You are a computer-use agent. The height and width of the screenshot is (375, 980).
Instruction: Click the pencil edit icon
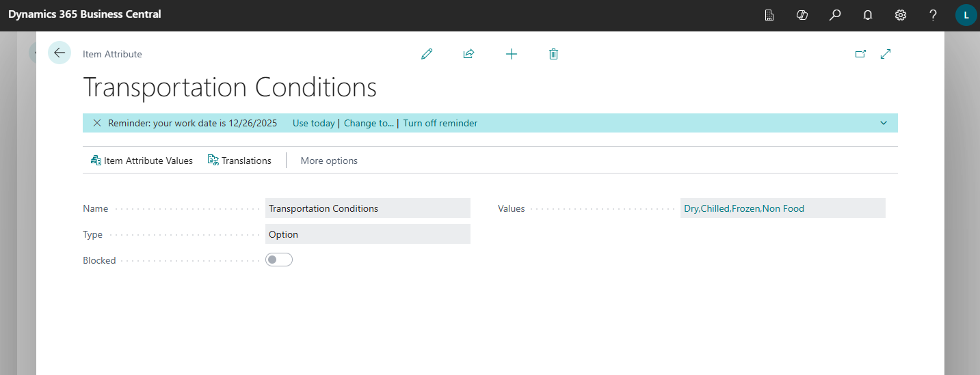click(x=427, y=54)
